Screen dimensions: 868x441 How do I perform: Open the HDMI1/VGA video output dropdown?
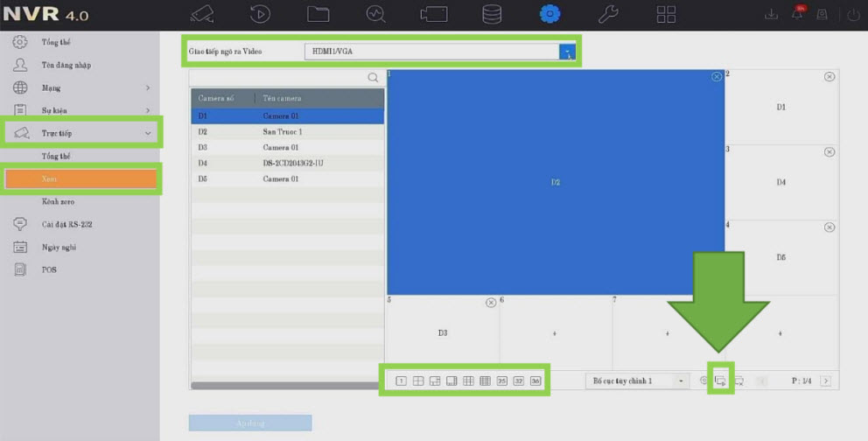(567, 52)
